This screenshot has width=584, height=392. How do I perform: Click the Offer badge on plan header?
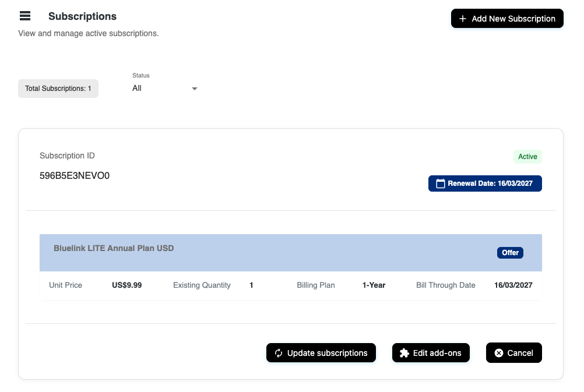[x=510, y=253]
